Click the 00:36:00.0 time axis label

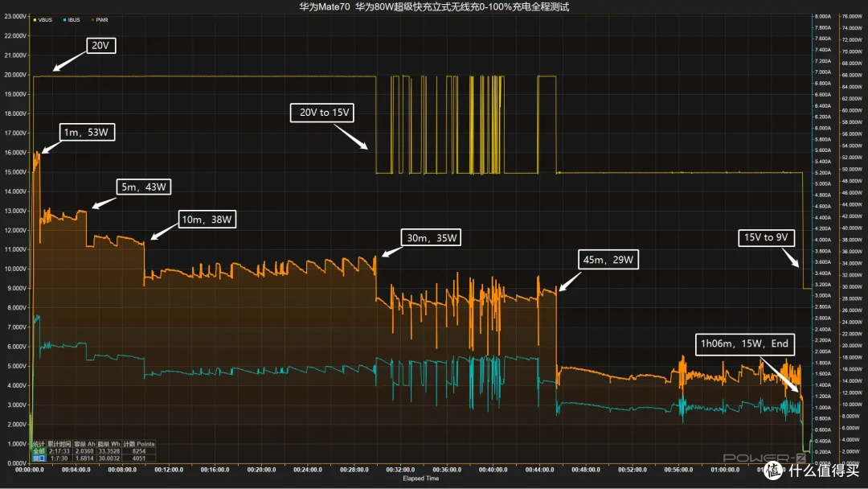click(447, 470)
